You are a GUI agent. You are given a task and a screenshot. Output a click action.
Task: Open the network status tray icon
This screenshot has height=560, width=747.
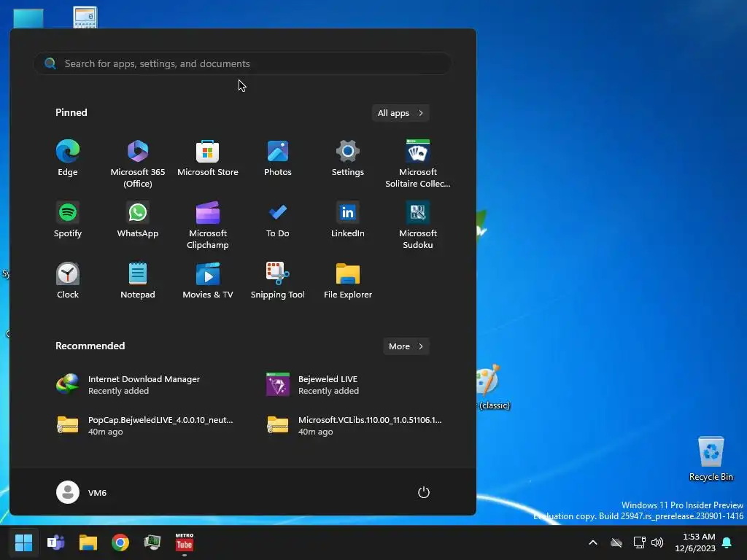click(x=639, y=542)
